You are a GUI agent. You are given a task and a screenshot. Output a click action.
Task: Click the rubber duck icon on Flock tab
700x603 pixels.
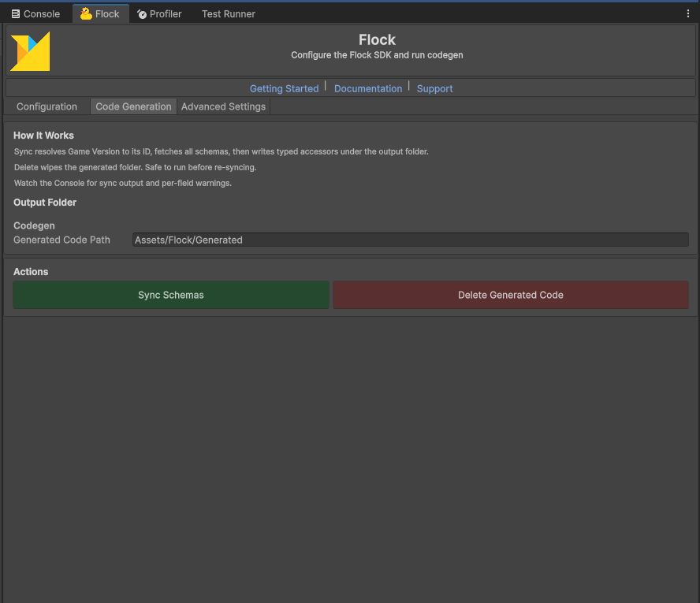(x=86, y=14)
